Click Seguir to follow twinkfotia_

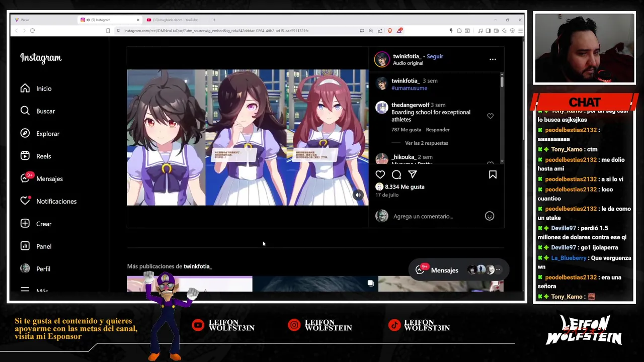(435, 56)
